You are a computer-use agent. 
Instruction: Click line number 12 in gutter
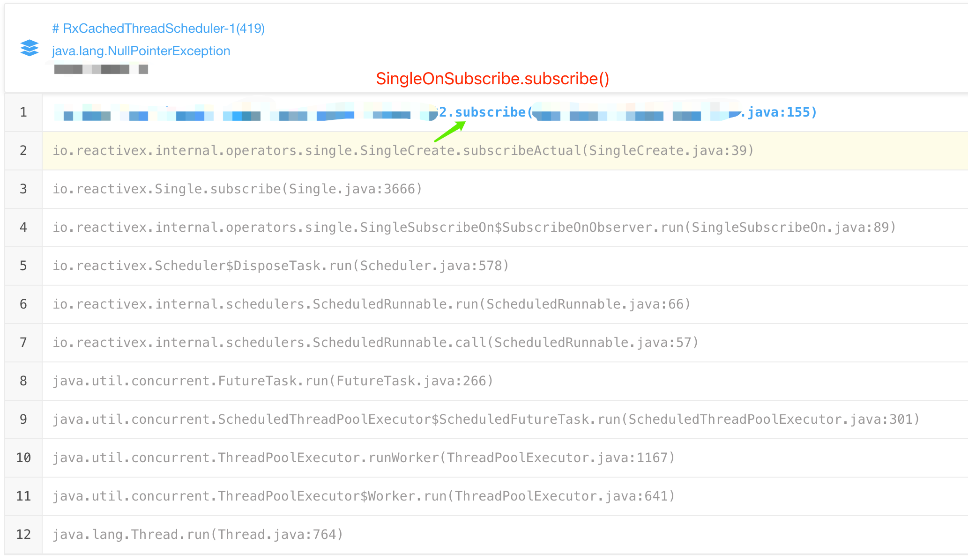tap(23, 535)
